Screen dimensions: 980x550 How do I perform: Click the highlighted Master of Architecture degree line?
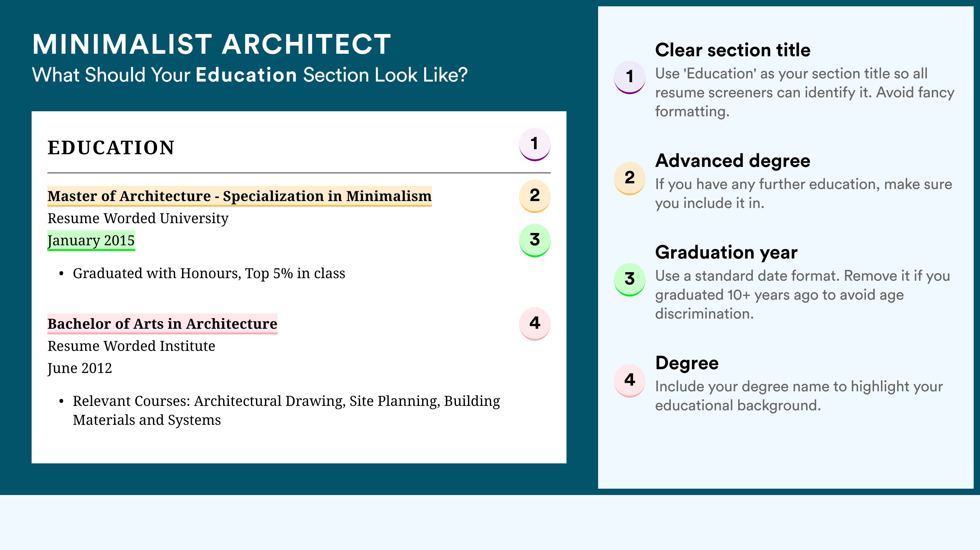tap(239, 196)
